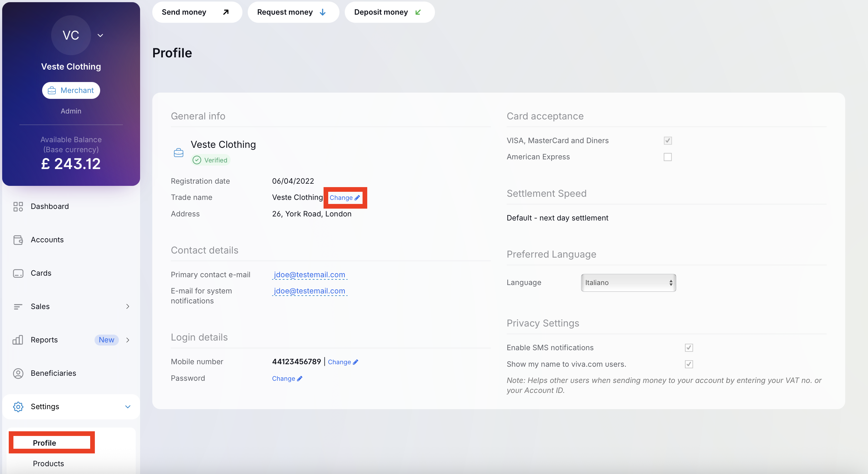Toggle Show my name to viva.com users
868x474 pixels.
689,364
